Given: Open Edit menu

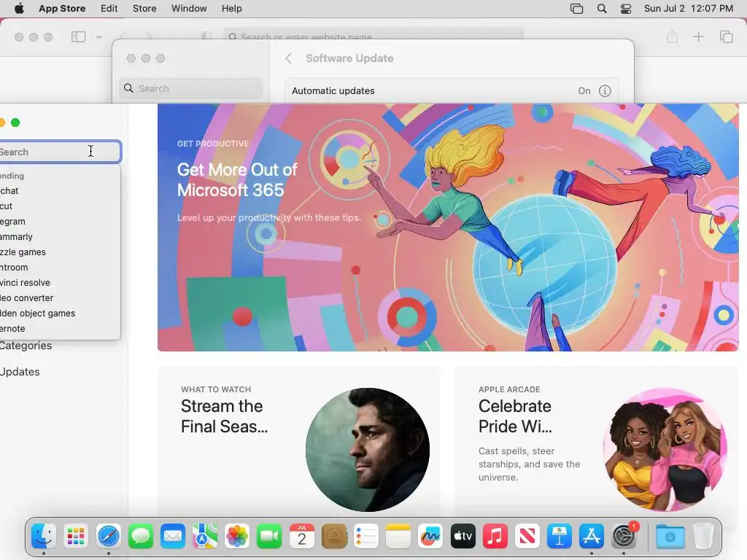Looking at the screenshot, I should pyautogui.click(x=109, y=9).
